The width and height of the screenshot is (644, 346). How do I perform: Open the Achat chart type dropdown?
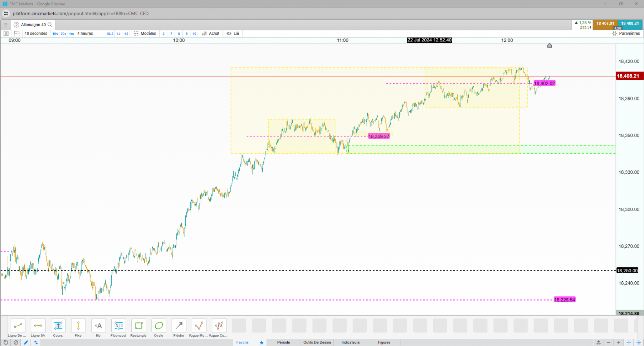pos(211,34)
